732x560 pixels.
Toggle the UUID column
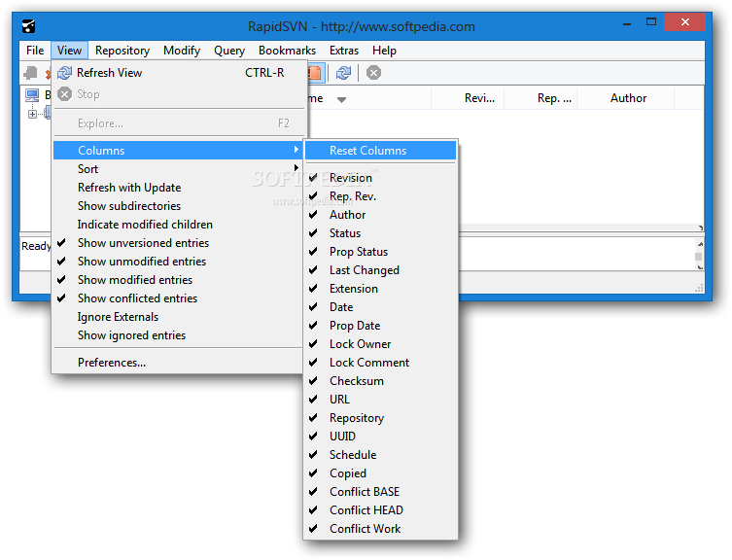380,437
